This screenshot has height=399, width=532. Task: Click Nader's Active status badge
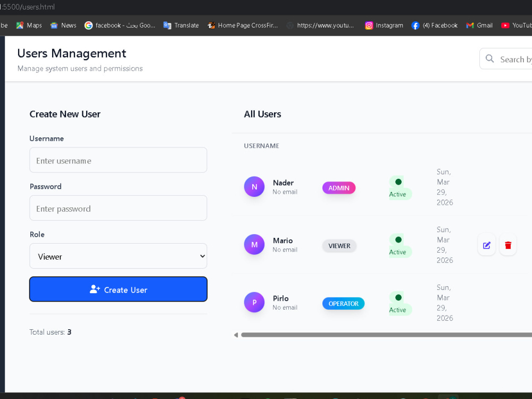(x=400, y=188)
